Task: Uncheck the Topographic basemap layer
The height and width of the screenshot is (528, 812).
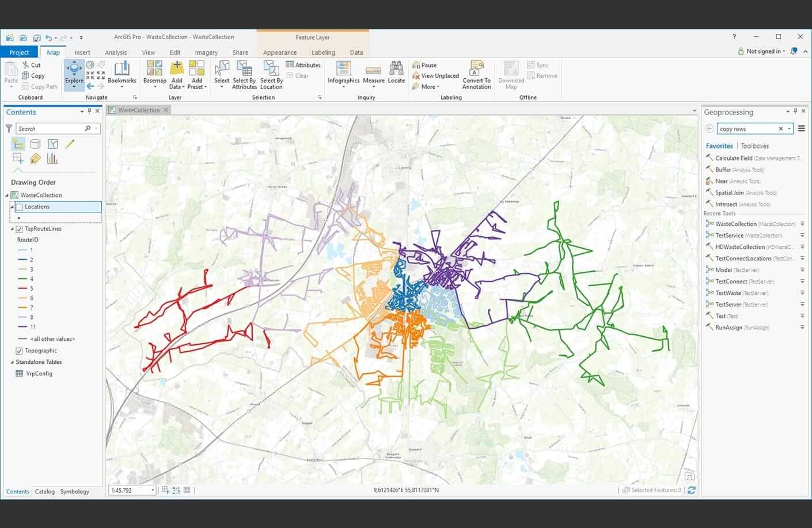Action: click(x=20, y=351)
